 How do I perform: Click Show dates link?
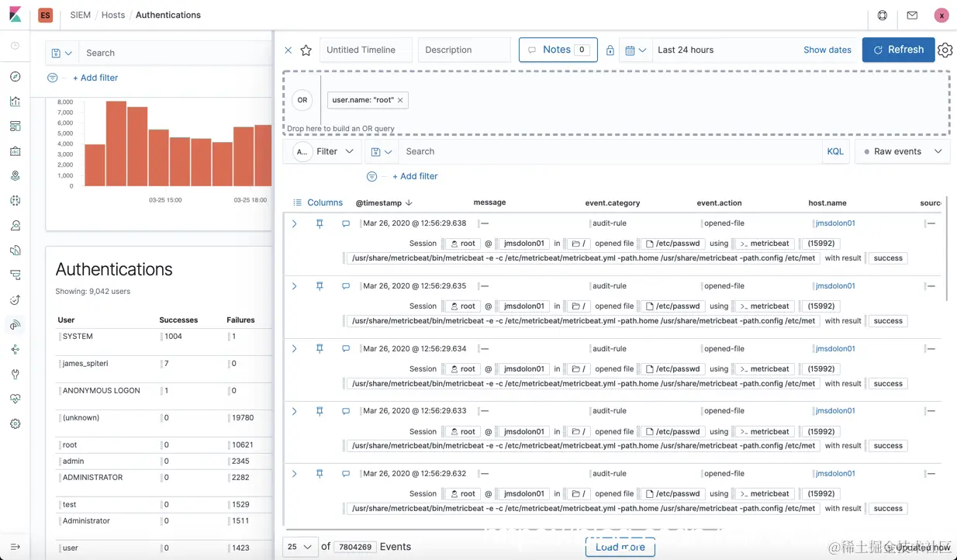click(827, 50)
